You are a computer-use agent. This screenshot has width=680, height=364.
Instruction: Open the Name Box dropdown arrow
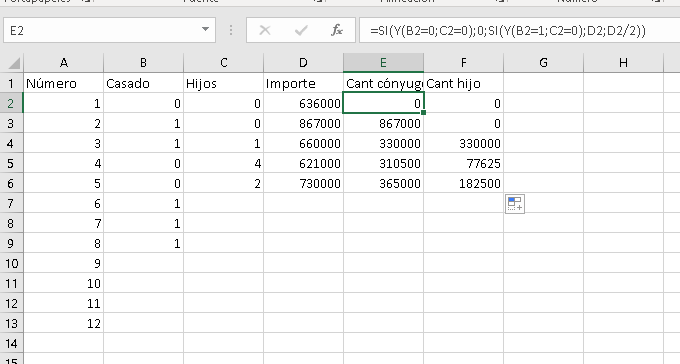[205, 30]
